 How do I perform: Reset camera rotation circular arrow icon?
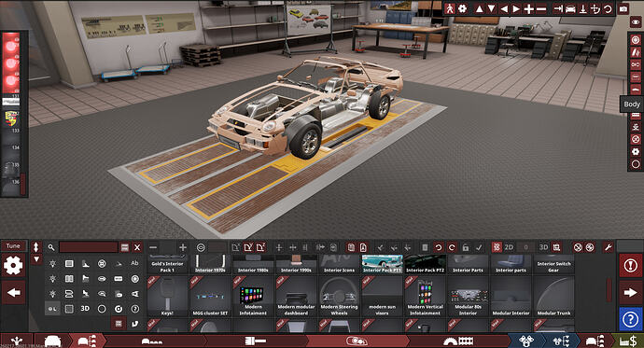(x=608, y=8)
